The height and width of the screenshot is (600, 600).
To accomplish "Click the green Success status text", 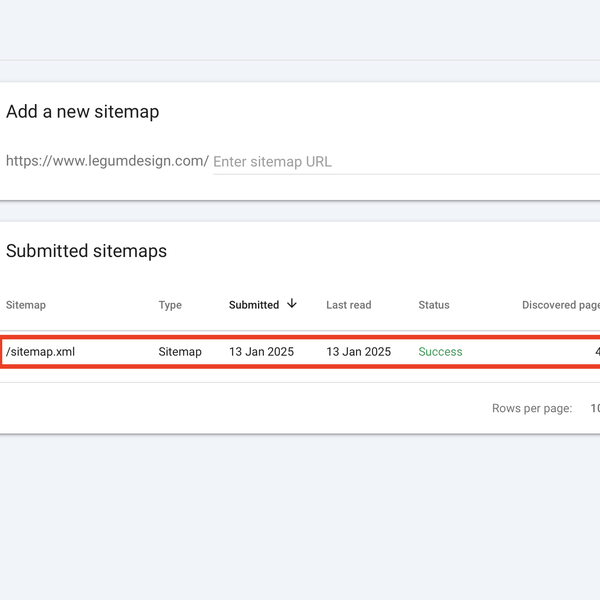I will 440,352.
